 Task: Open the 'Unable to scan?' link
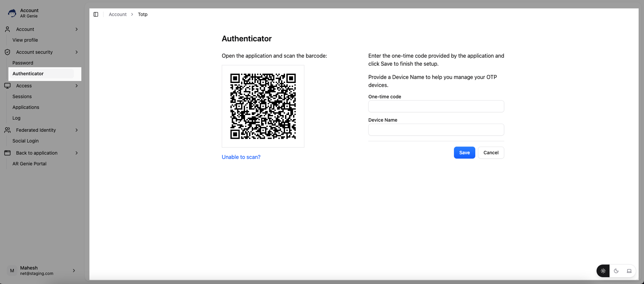click(x=241, y=157)
